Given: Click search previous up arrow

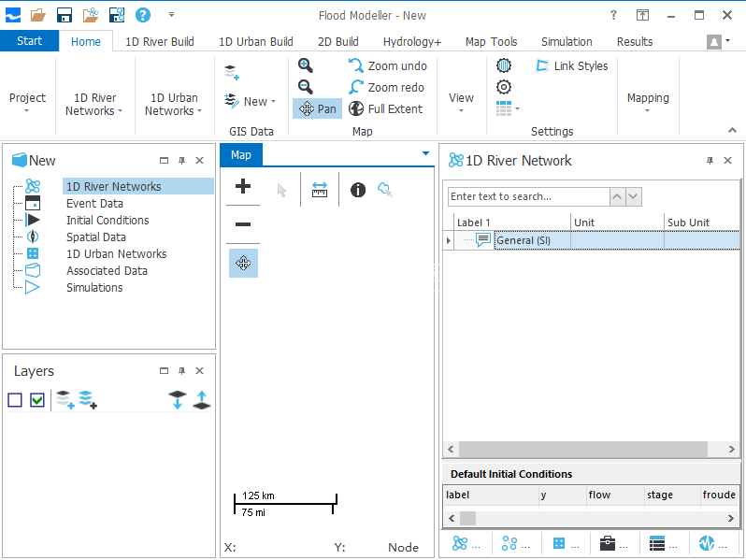Looking at the screenshot, I should point(618,196).
